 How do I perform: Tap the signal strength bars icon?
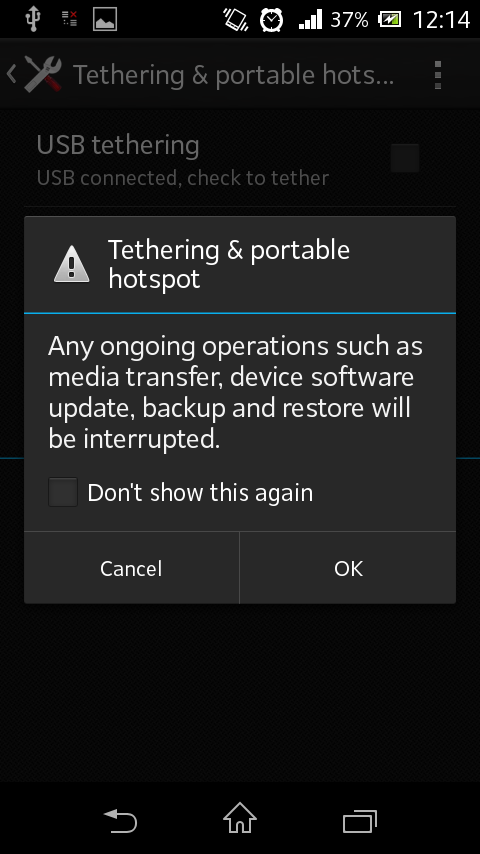point(311,20)
